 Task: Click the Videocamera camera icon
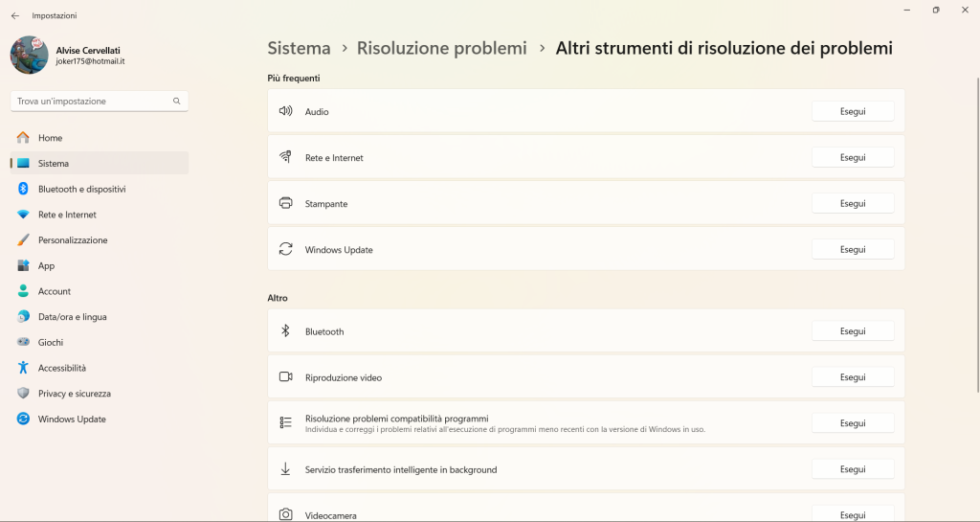coord(285,514)
